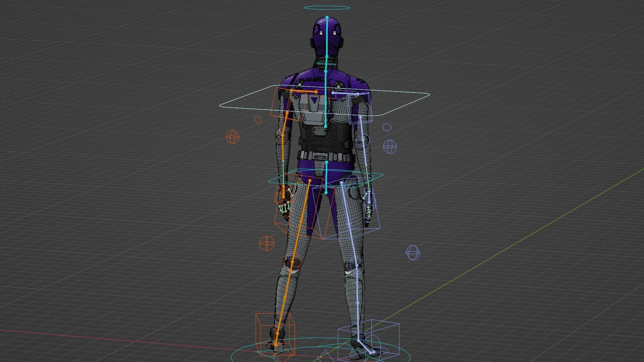Viewport: 644px width, 362px height.
Task: Select the light-blue hand bone above the fingers
Action: pos(370,198)
